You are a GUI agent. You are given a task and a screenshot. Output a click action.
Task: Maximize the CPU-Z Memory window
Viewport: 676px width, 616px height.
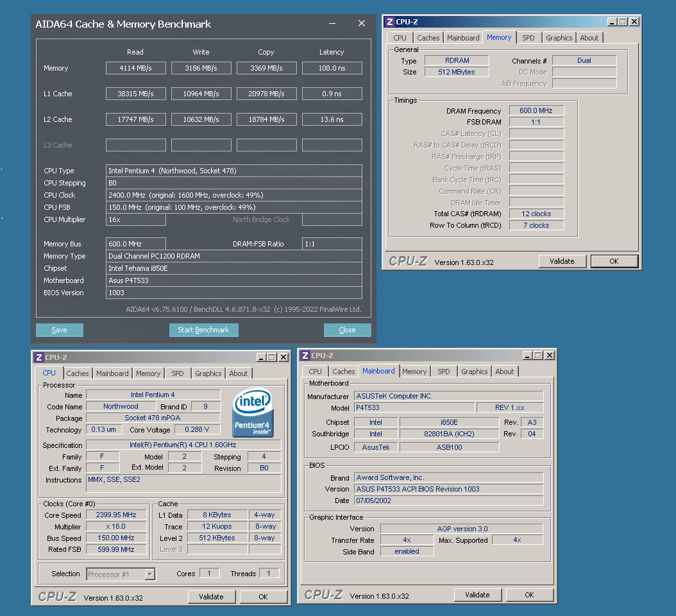tap(623, 22)
